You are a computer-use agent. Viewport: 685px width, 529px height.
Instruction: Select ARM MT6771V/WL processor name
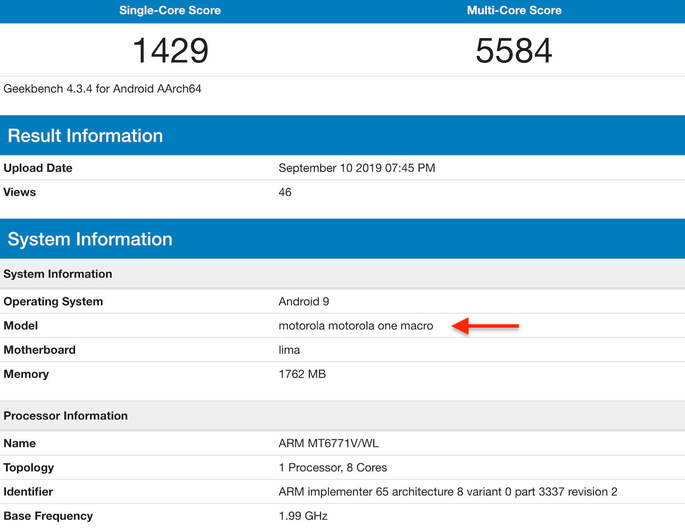pos(329,443)
